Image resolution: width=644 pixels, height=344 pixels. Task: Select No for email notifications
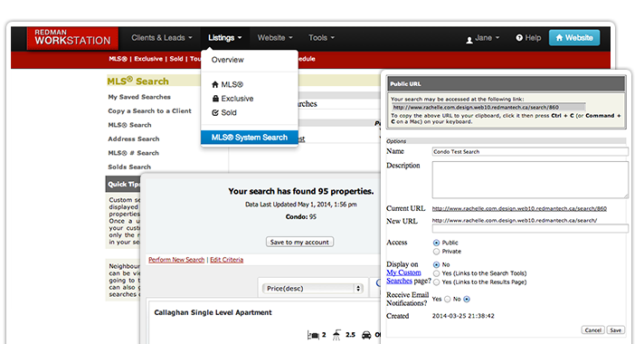[x=467, y=300]
